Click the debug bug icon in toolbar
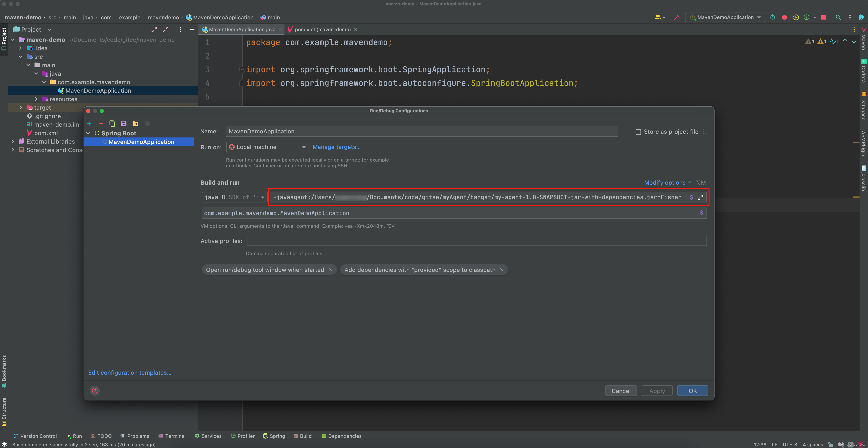868x448 pixels. (784, 17)
